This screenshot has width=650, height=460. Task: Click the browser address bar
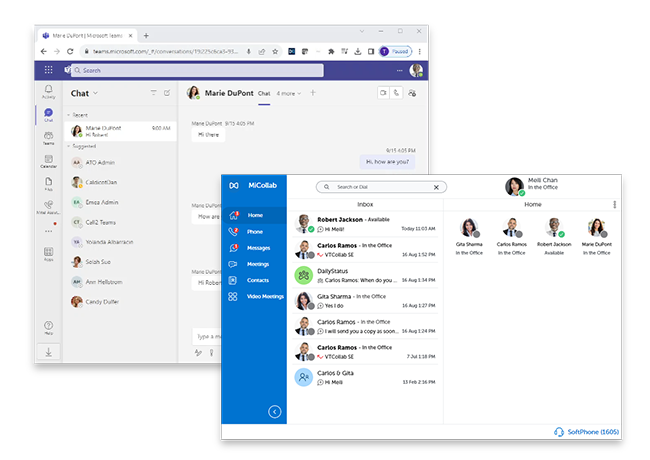coord(165,51)
